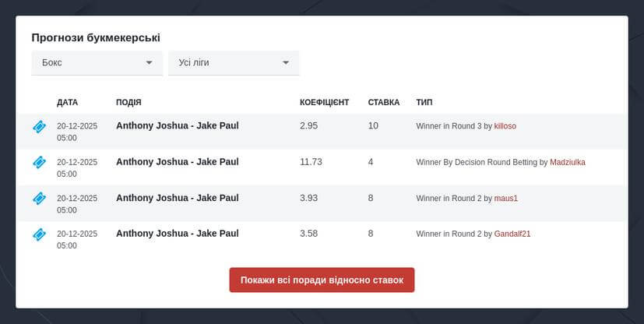Select Anthony Joshua - Jake Paul event with 3.58 odds

[x=178, y=234]
